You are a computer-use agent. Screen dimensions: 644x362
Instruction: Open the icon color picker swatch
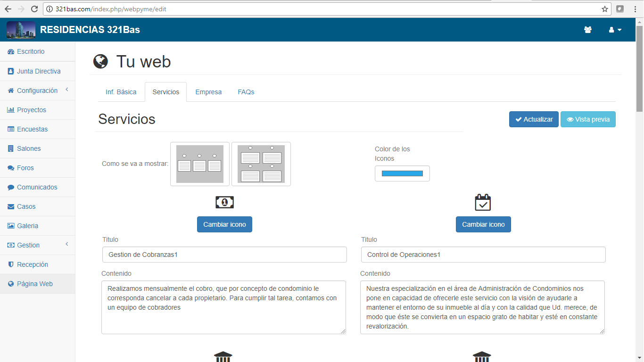[x=402, y=173]
